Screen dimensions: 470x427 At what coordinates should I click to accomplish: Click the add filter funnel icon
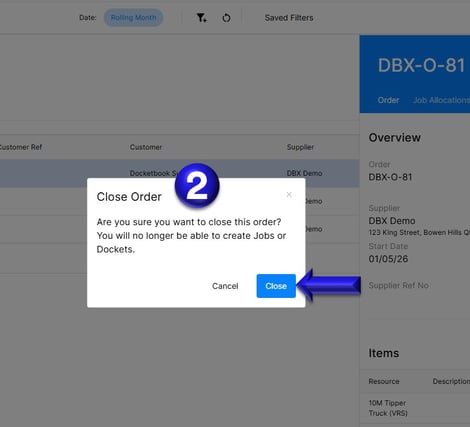[201, 18]
